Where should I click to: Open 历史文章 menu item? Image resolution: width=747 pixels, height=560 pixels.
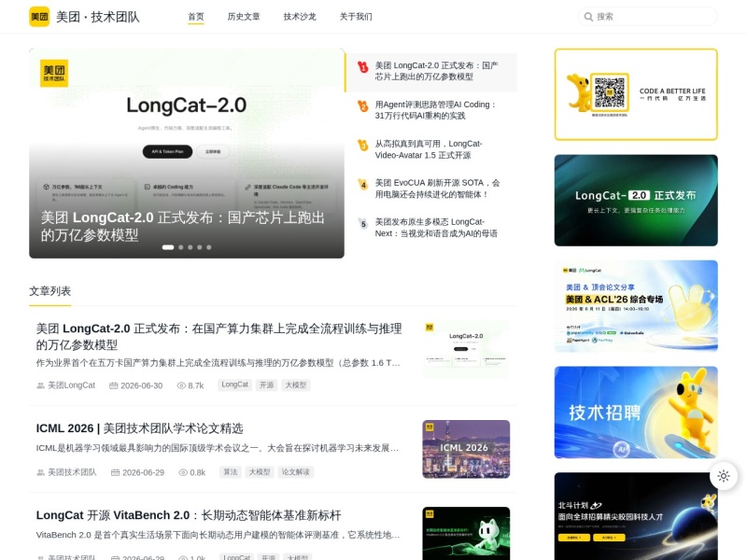pos(244,17)
